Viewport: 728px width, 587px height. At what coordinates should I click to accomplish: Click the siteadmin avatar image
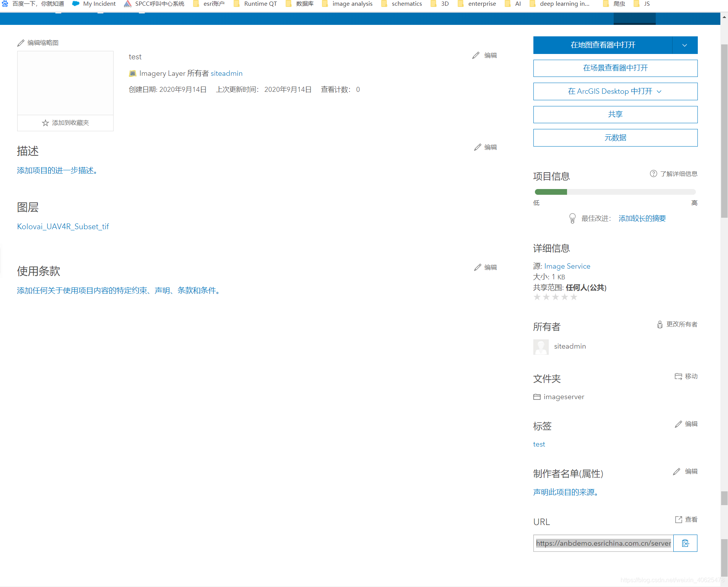(x=541, y=347)
